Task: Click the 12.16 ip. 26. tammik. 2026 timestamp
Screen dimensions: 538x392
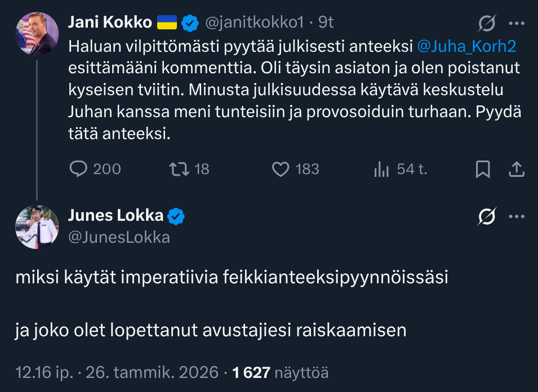Action: [117, 372]
